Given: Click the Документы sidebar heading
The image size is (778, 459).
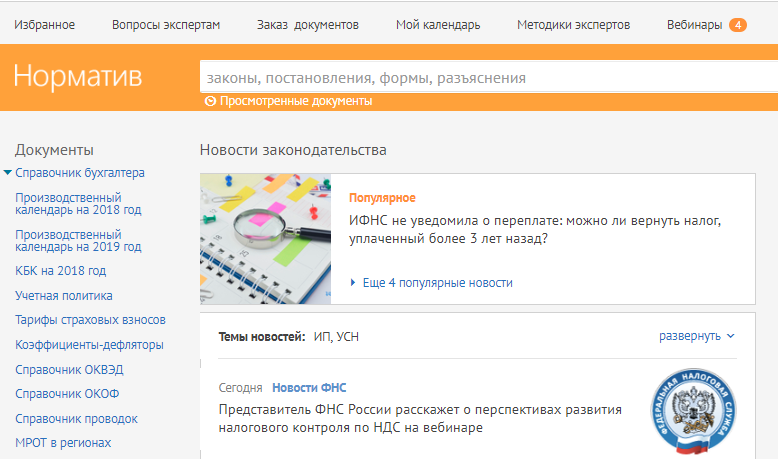Looking at the screenshot, I should 54,150.
